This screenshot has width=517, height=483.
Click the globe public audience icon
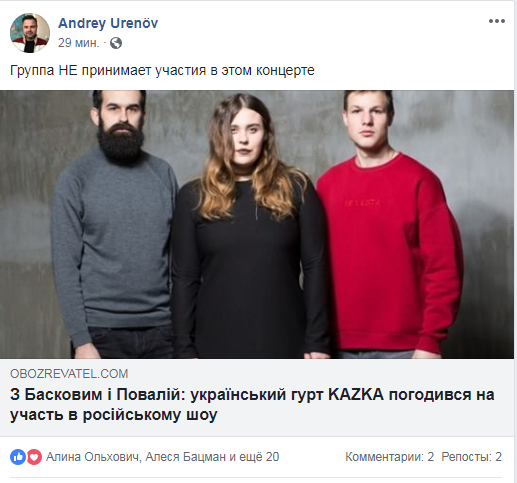pos(116,43)
